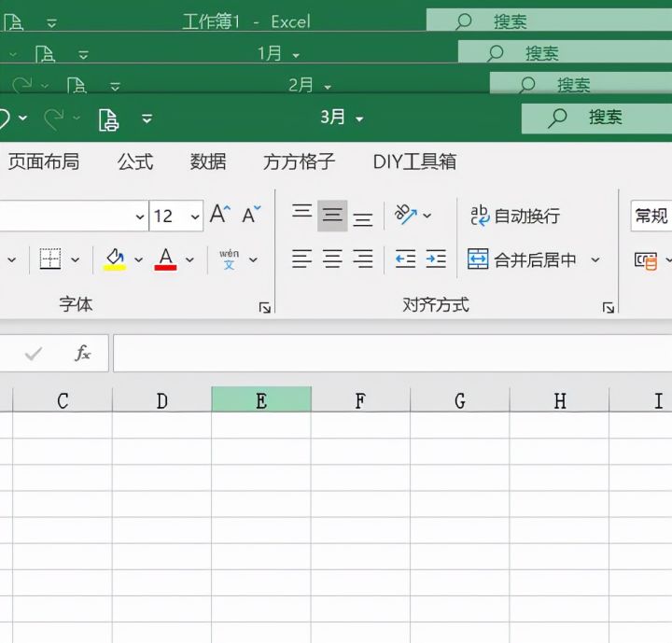Image resolution: width=672 pixels, height=643 pixels.
Task: Click the redo icon in 3月 window
Action: [54, 119]
